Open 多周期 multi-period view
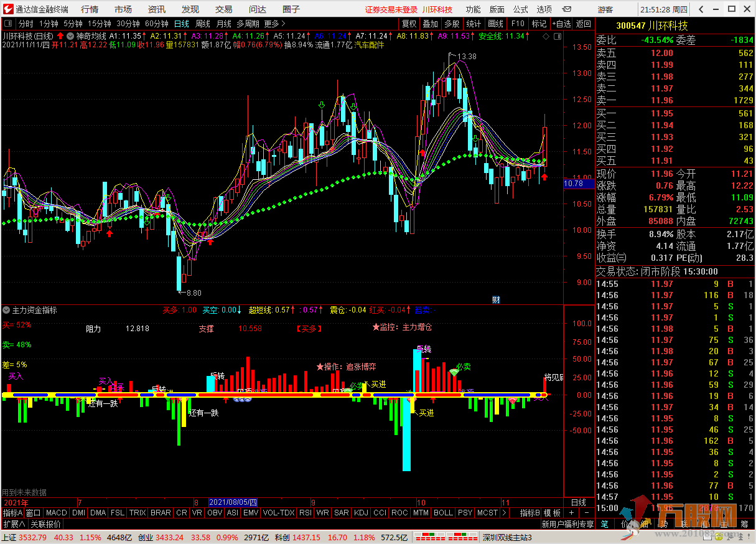The width and height of the screenshot is (756, 544). (x=248, y=24)
